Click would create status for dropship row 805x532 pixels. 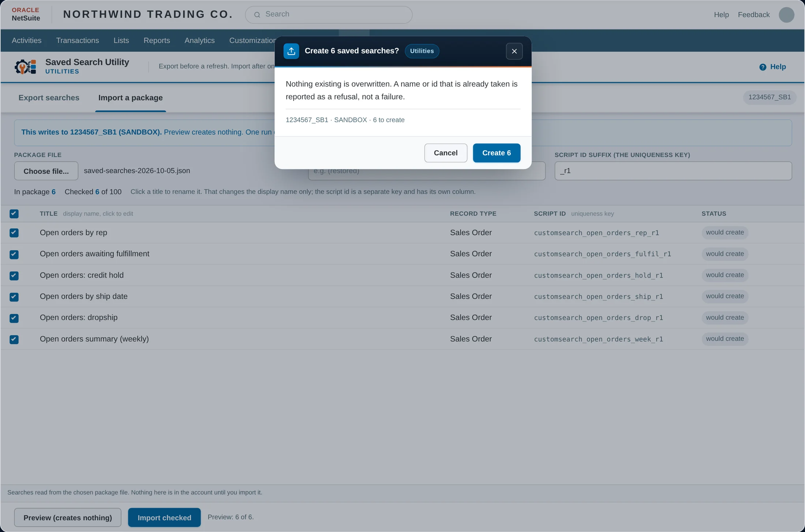point(724,318)
